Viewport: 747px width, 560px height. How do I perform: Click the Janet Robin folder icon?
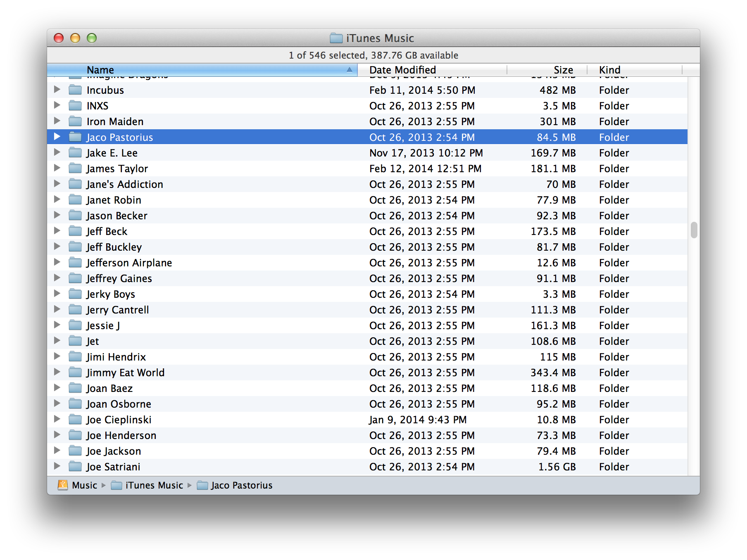pyautogui.click(x=75, y=199)
